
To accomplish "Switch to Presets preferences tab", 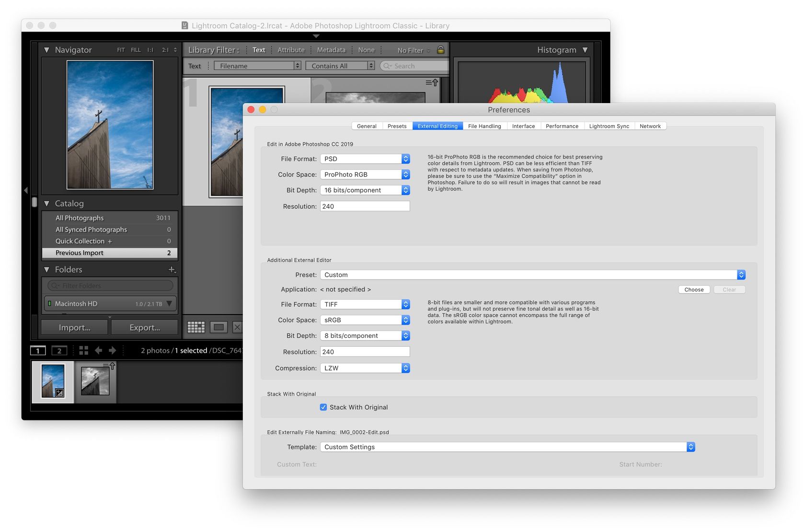I will [397, 126].
